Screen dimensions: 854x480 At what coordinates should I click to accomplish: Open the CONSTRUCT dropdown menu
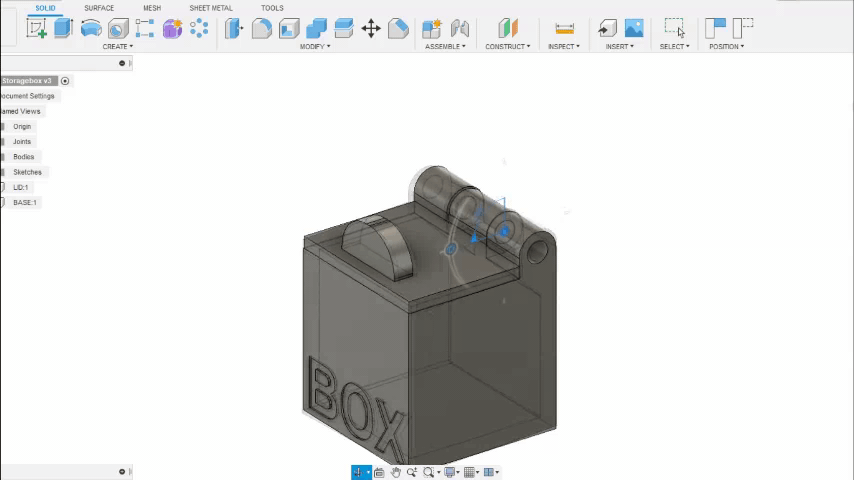point(507,47)
